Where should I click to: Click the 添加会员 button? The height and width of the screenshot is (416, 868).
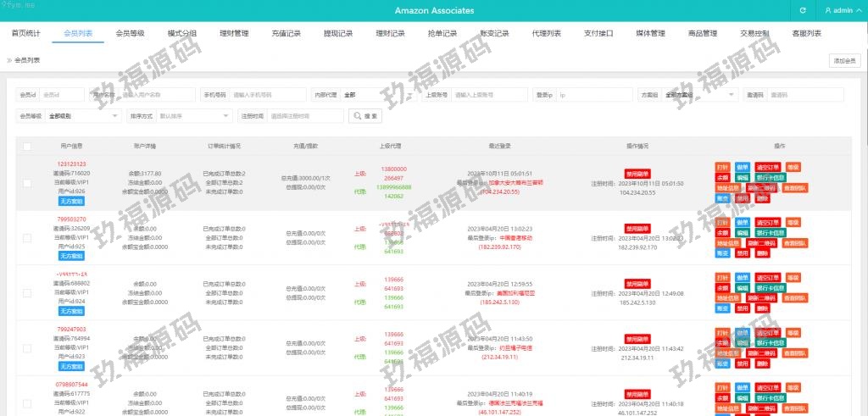click(844, 60)
